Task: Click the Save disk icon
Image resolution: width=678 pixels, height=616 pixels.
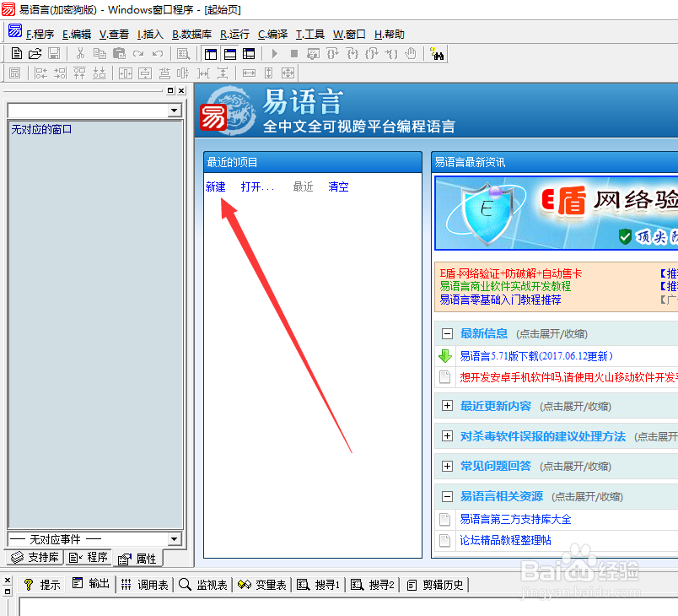Action: coord(54,54)
